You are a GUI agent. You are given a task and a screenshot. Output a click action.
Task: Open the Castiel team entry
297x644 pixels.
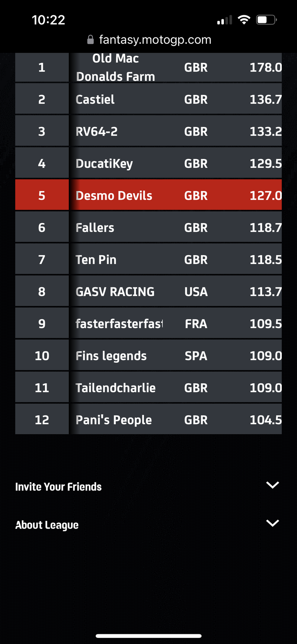(148, 99)
